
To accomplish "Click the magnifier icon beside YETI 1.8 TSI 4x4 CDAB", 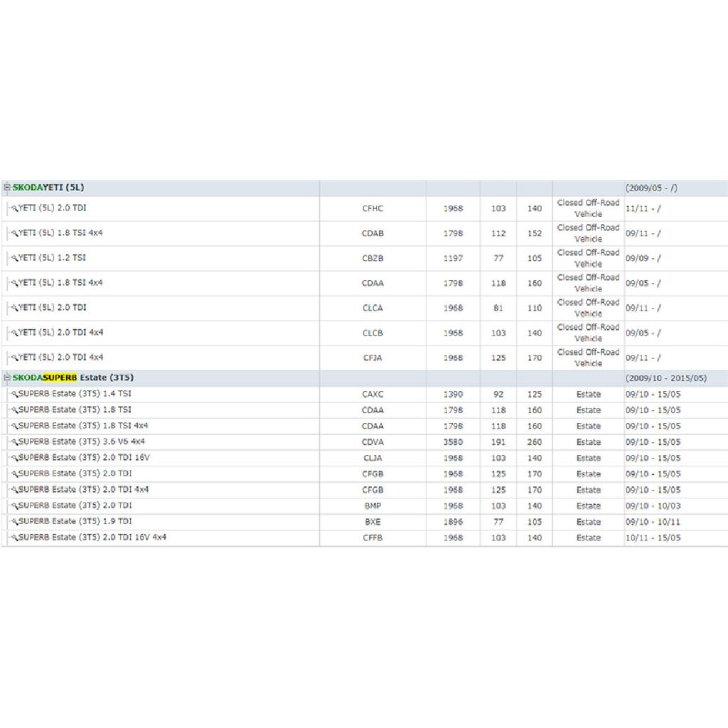I will point(14,233).
